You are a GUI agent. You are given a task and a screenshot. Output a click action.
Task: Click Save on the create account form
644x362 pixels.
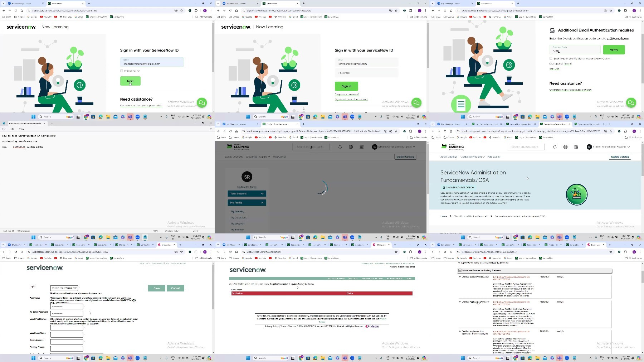157,288
